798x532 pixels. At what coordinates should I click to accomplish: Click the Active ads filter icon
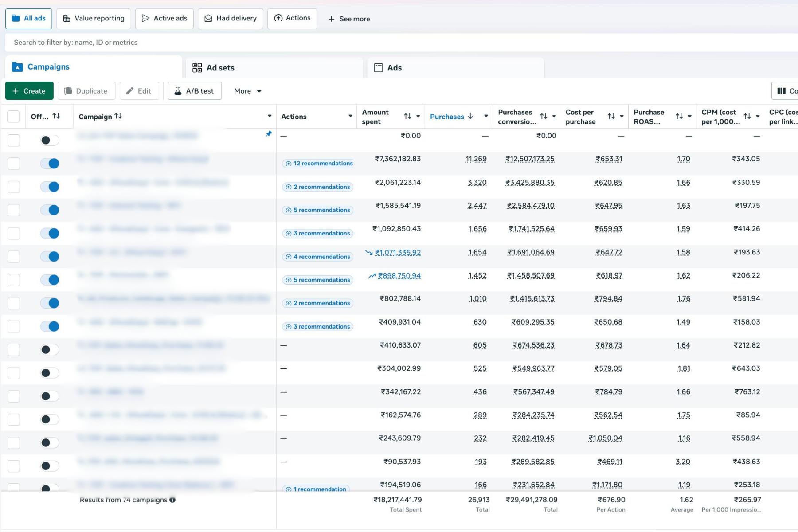pos(145,18)
